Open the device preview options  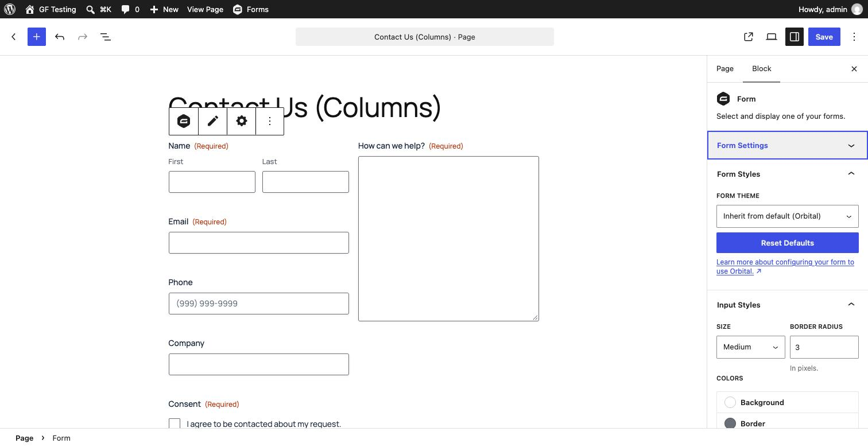point(772,37)
